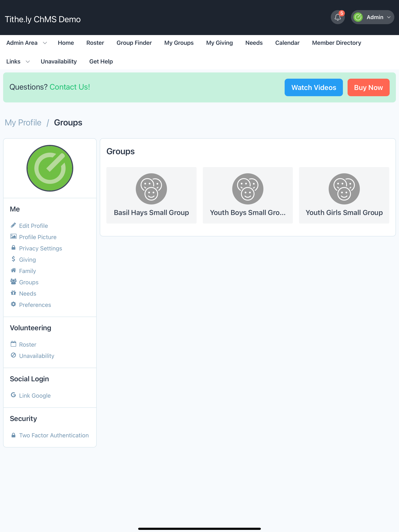
Task: Open the Get Help page
Action: 101,62
